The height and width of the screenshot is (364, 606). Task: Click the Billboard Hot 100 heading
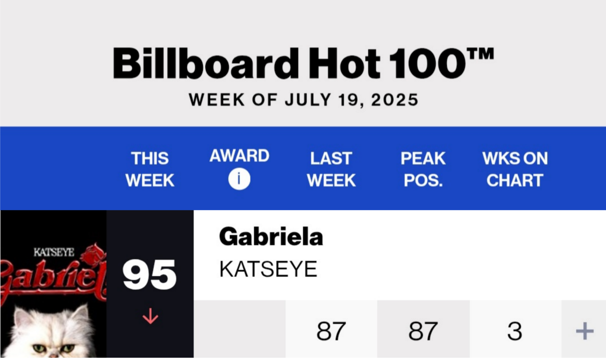(x=303, y=63)
